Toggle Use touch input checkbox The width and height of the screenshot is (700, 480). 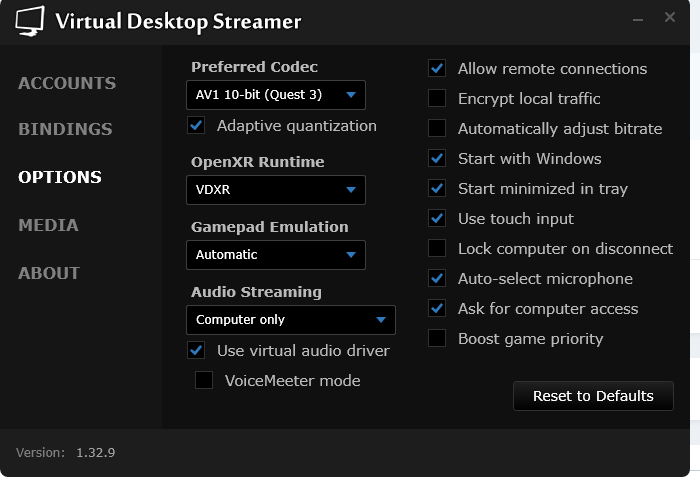coord(437,218)
